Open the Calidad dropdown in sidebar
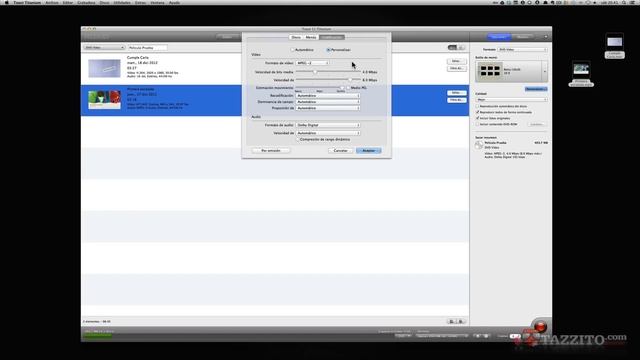 pos(511,100)
